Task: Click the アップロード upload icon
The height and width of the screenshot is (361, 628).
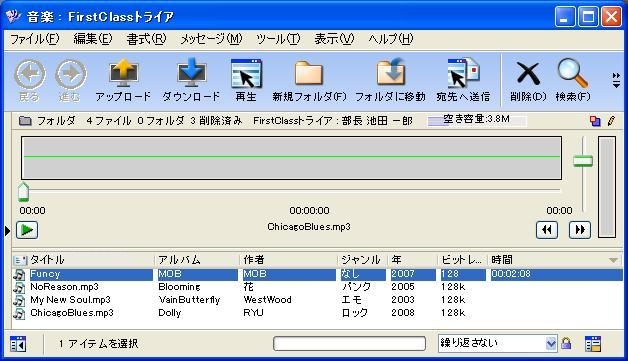Action: click(x=123, y=73)
